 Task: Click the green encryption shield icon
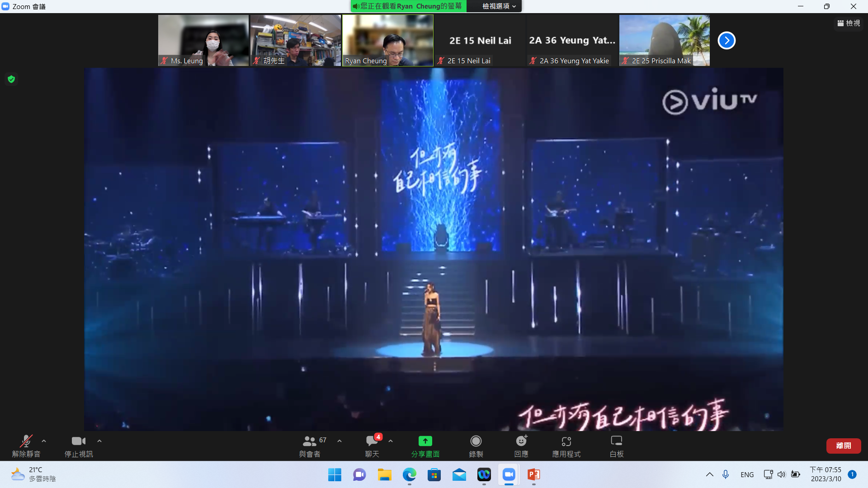coord(11,80)
